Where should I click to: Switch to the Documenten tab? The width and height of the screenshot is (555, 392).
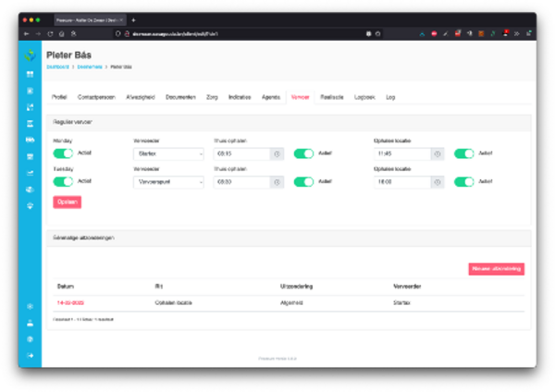(x=179, y=96)
